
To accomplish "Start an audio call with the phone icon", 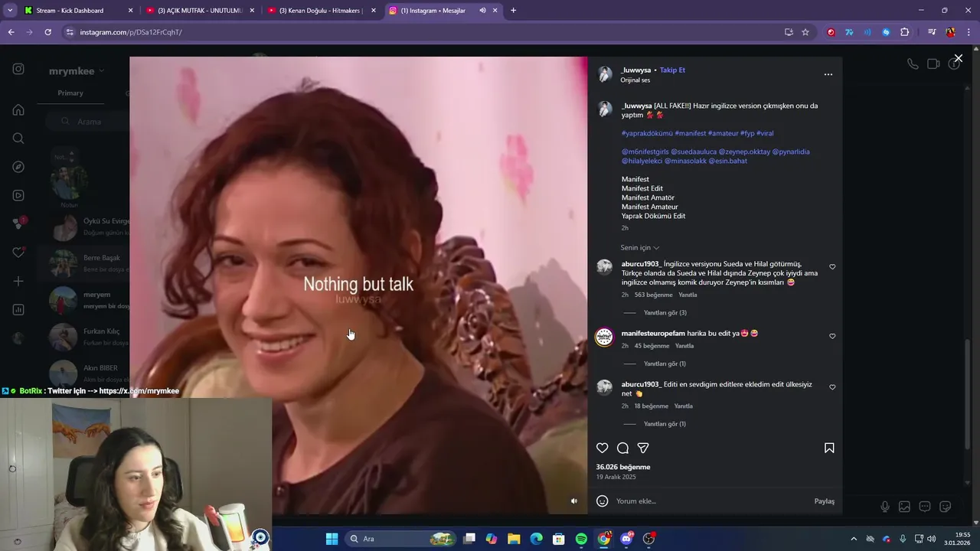I will [913, 64].
